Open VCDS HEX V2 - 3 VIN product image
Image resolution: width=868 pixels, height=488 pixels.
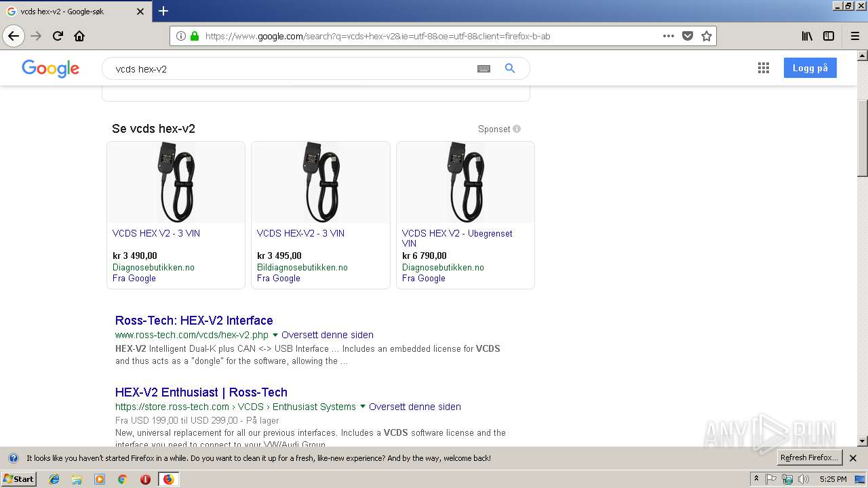tap(176, 182)
